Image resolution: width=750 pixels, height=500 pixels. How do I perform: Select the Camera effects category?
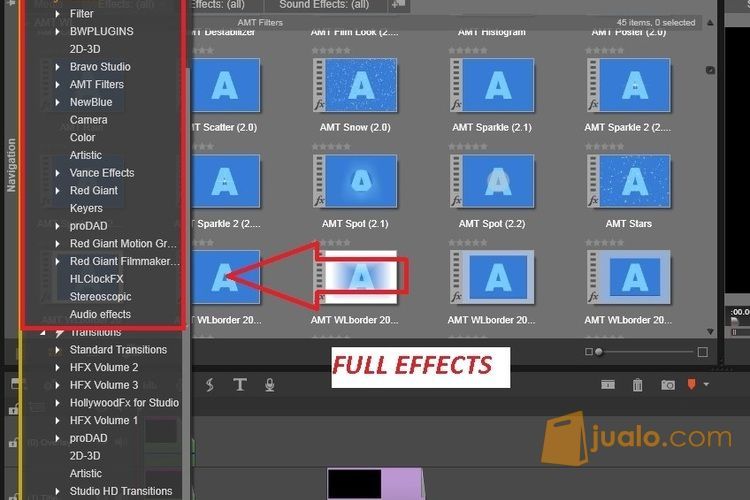coord(88,120)
